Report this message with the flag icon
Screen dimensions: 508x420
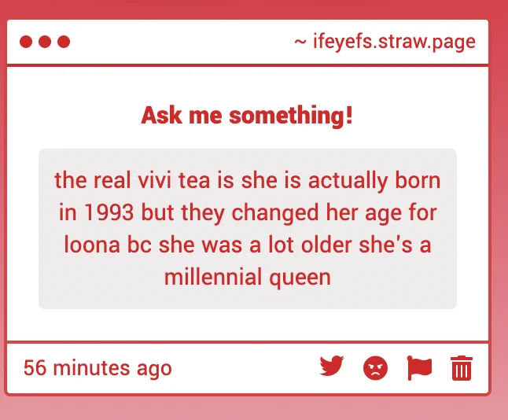[419, 368]
